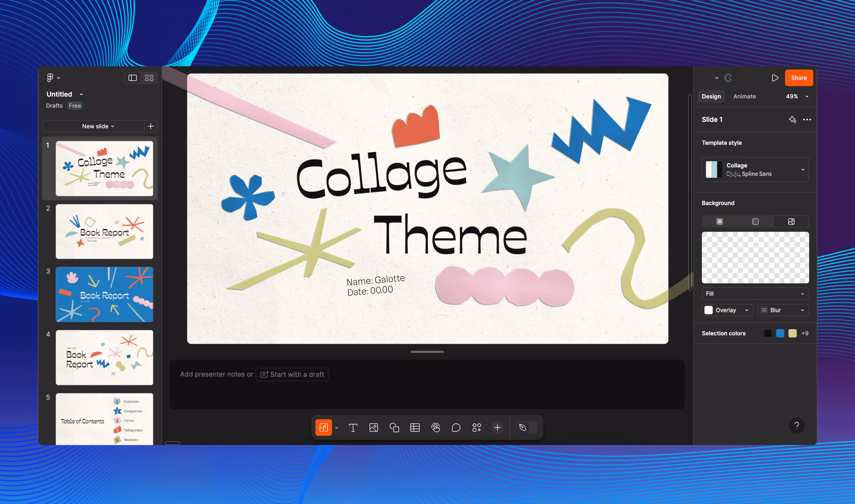Click the Image insert tool
Viewport: 855px width, 504px height.
(373, 428)
